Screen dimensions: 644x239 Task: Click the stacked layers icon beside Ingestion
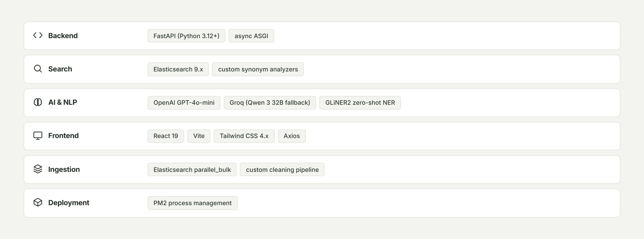[38, 169]
